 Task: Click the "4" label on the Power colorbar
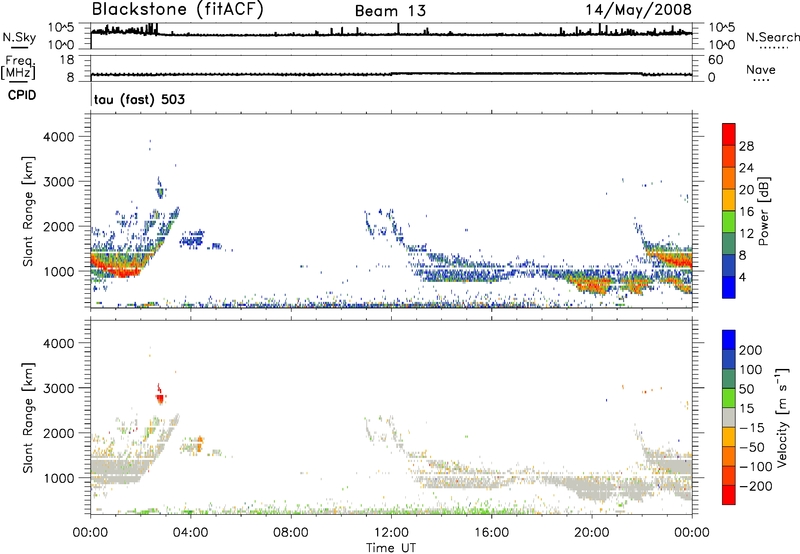(742, 277)
